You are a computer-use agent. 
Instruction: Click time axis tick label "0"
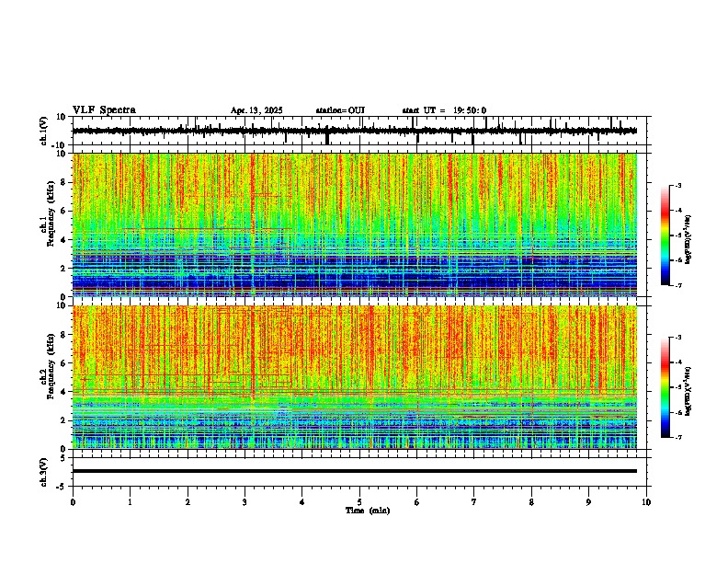tap(73, 502)
